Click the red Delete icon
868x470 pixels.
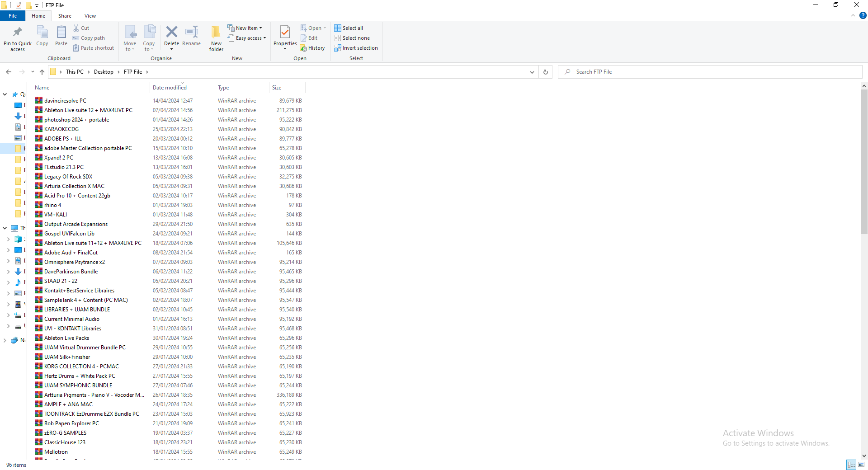[x=171, y=32]
